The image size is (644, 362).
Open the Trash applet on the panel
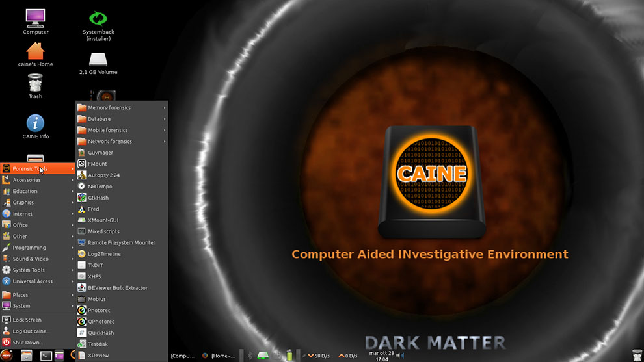pyautogui.click(x=637, y=356)
